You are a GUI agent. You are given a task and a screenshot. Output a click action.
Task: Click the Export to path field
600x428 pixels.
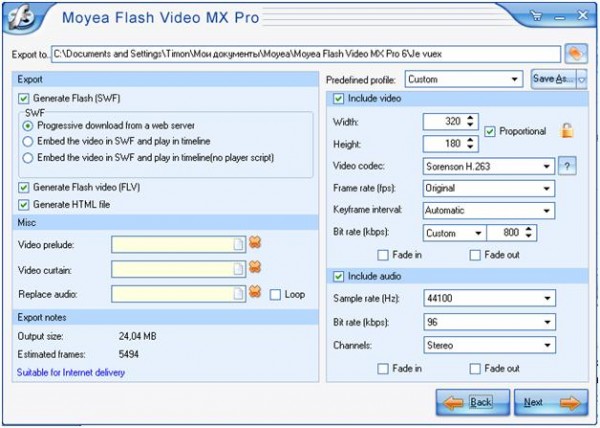click(x=306, y=54)
